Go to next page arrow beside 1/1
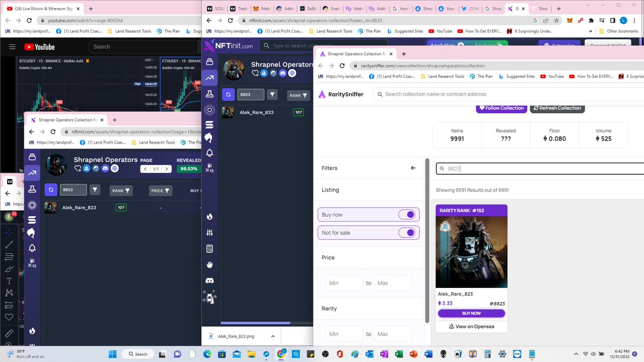This screenshot has width=644, height=362. click(x=167, y=169)
